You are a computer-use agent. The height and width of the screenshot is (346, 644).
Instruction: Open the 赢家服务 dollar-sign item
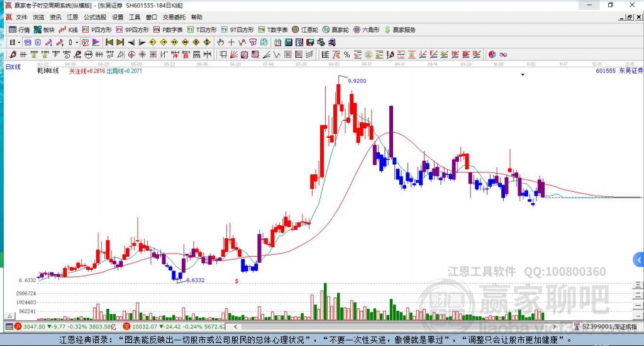[x=400, y=30]
